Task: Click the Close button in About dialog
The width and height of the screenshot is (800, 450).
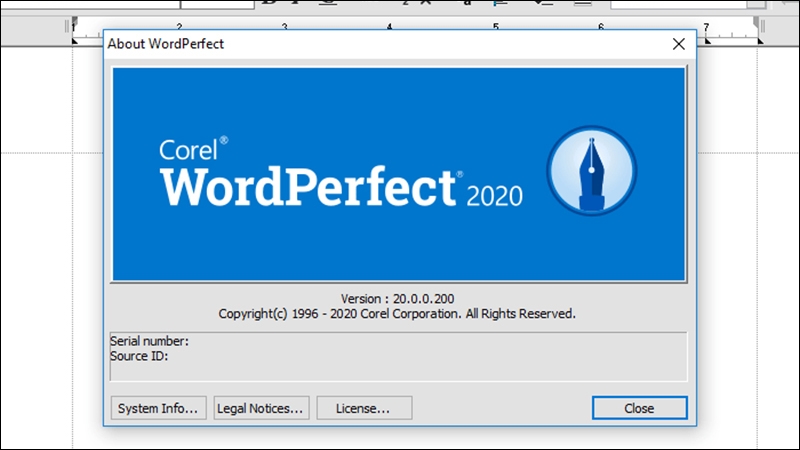Action: point(639,408)
